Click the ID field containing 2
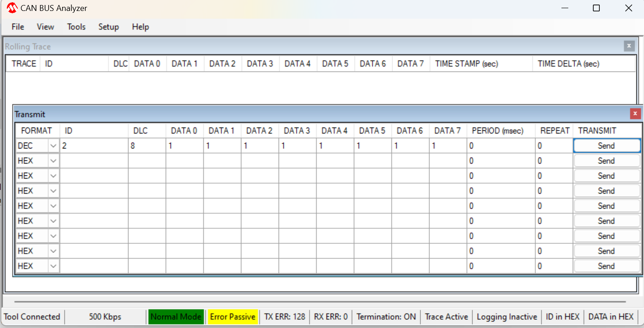644x328 pixels. pos(94,146)
